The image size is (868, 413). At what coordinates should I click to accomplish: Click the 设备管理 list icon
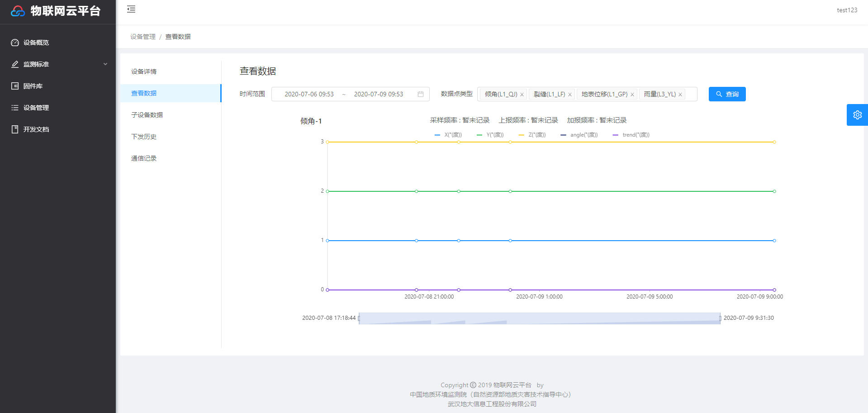click(15, 108)
